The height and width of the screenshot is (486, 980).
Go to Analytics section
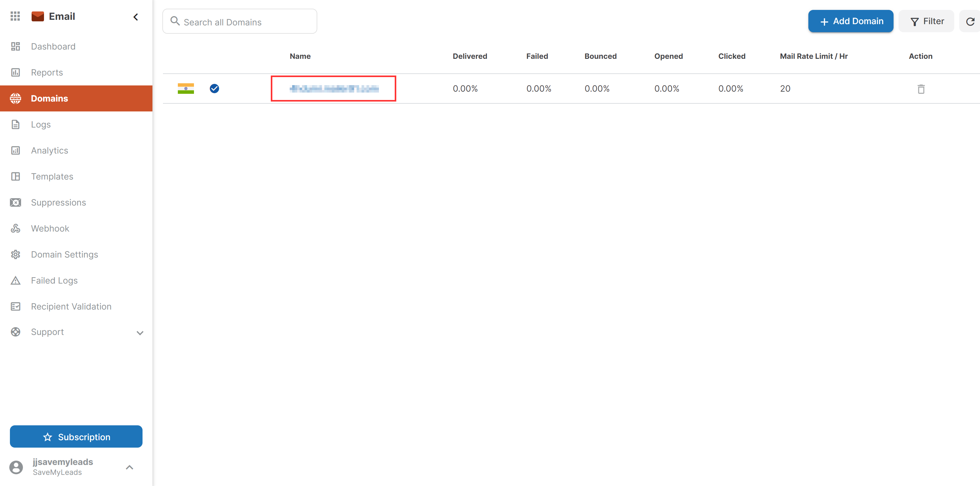50,150
